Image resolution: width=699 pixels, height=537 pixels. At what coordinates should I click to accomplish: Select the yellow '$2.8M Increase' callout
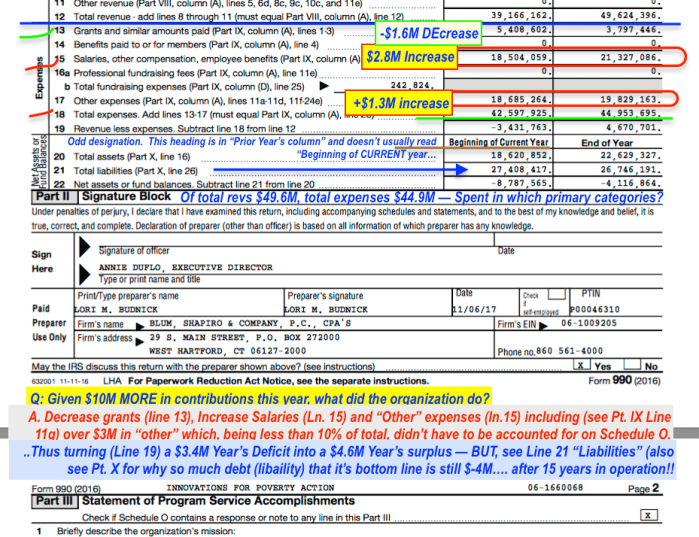(x=410, y=57)
